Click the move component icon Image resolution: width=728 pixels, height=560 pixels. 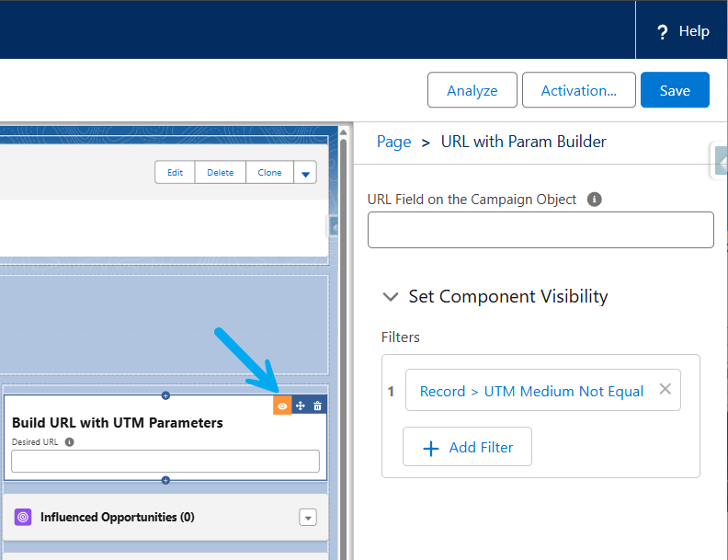coord(301,406)
